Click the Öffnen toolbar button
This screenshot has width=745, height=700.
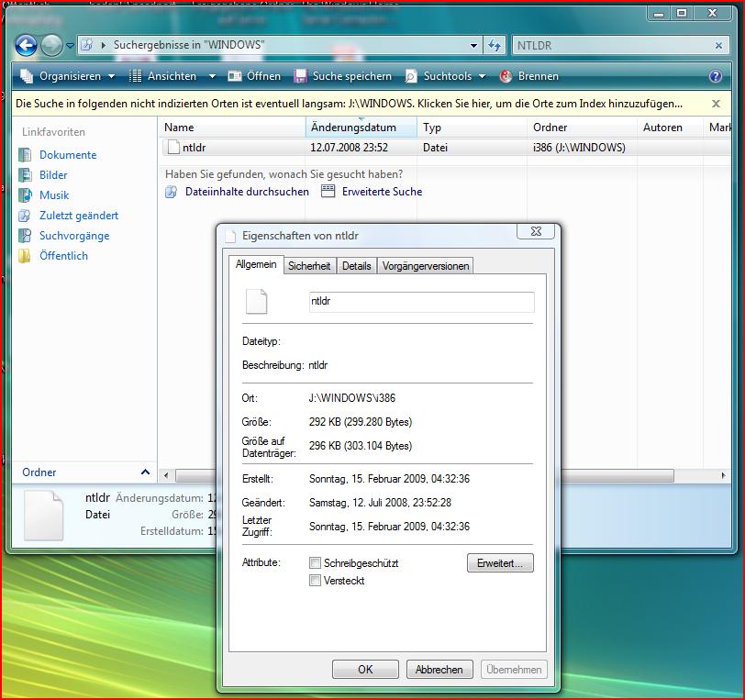(x=254, y=76)
